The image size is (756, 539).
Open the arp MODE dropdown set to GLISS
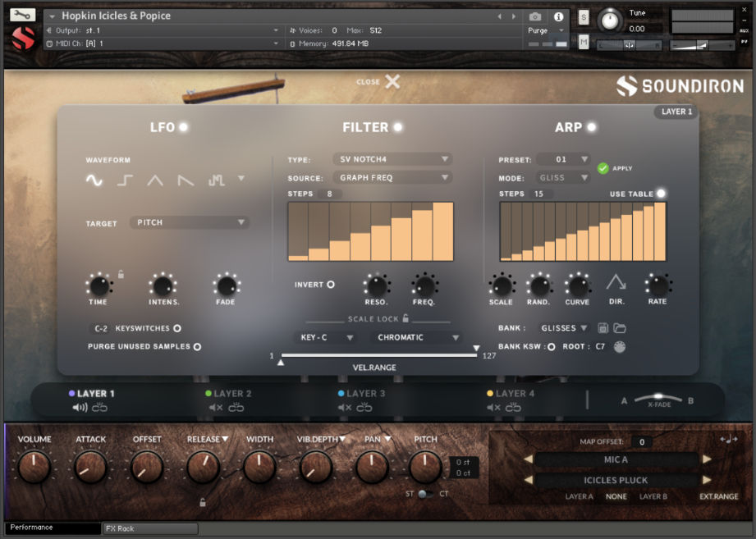562,177
